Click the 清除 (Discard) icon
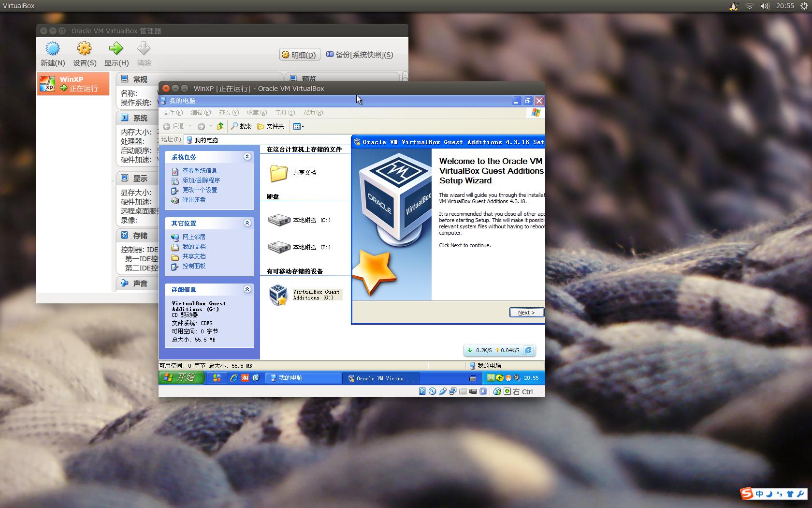The image size is (812, 508). (x=144, y=48)
